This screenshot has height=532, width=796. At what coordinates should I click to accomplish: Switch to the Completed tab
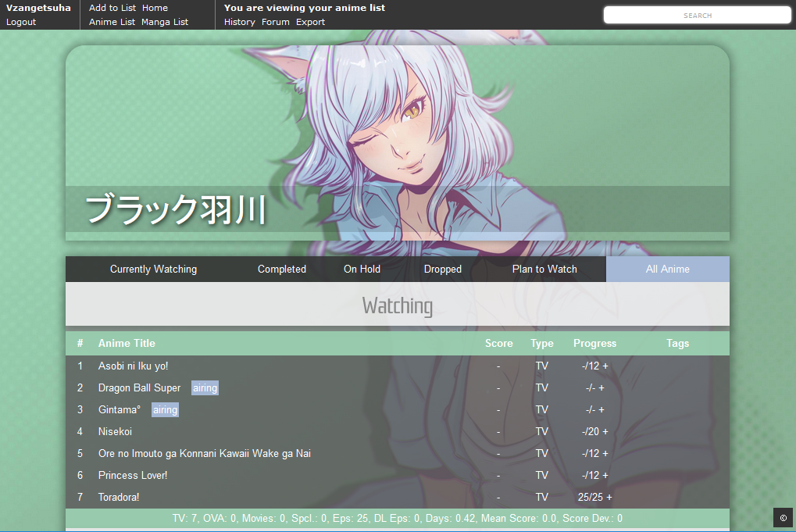point(282,269)
